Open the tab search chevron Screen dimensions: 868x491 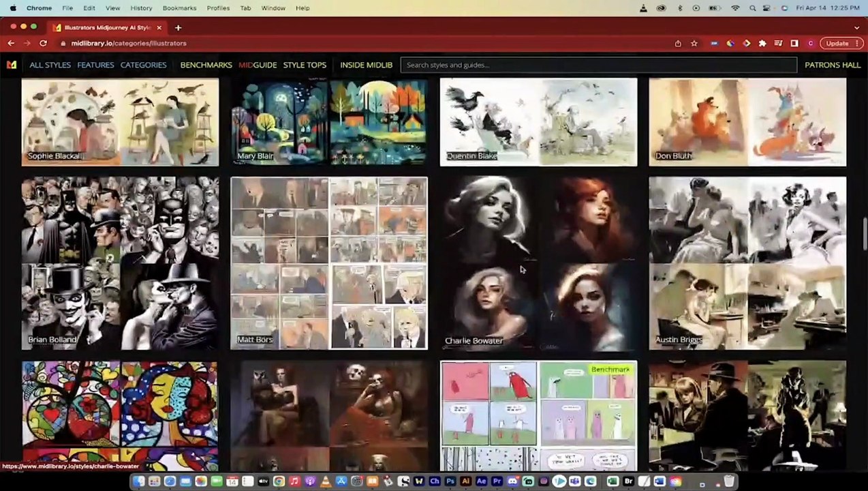pyautogui.click(x=856, y=27)
